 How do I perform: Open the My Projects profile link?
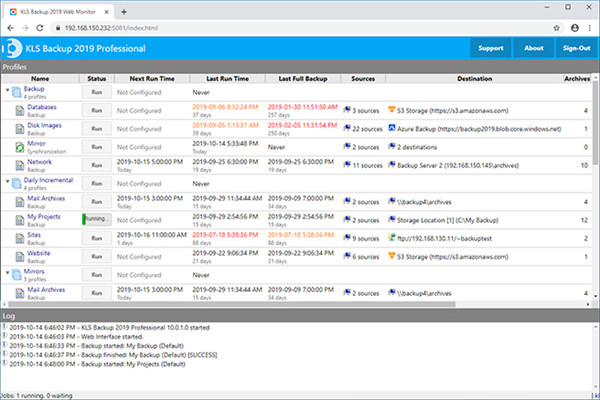44,217
